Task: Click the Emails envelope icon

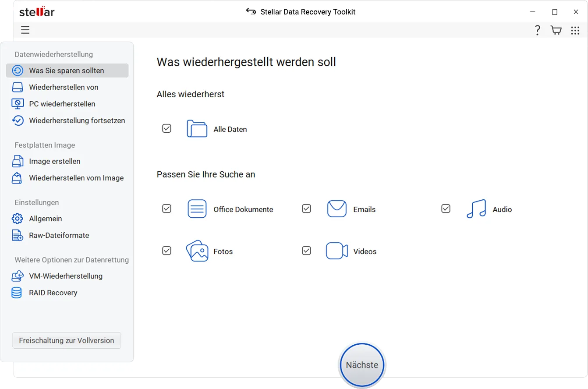Action: [x=337, y=209]
